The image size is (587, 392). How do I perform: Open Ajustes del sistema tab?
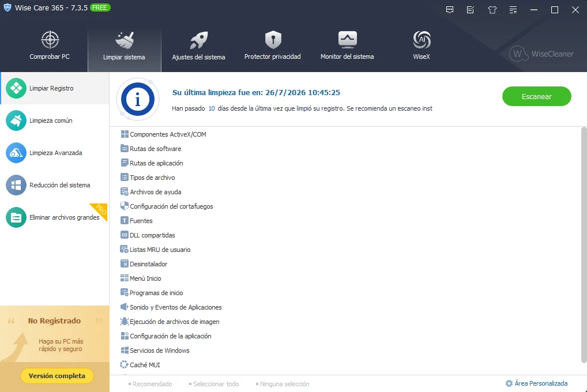pos(198,46)
